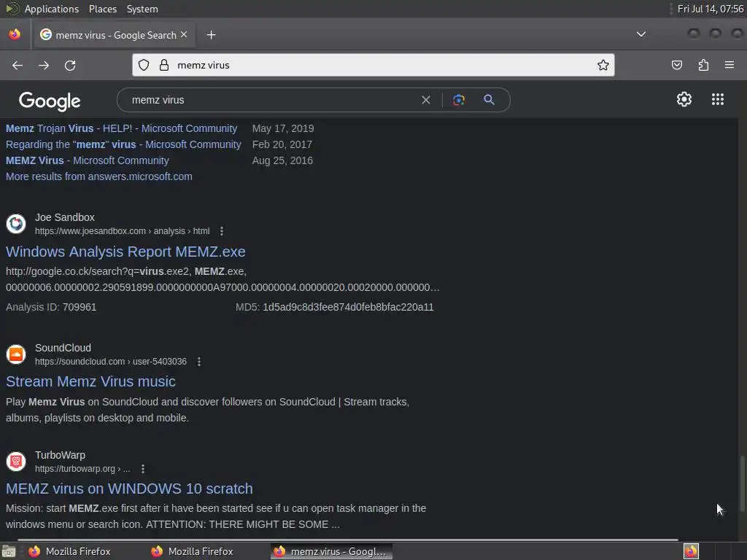Click the Feb 20, 2017 date
Image resolution: width=747 pixels, height=560 pixels.
(282, 145)
